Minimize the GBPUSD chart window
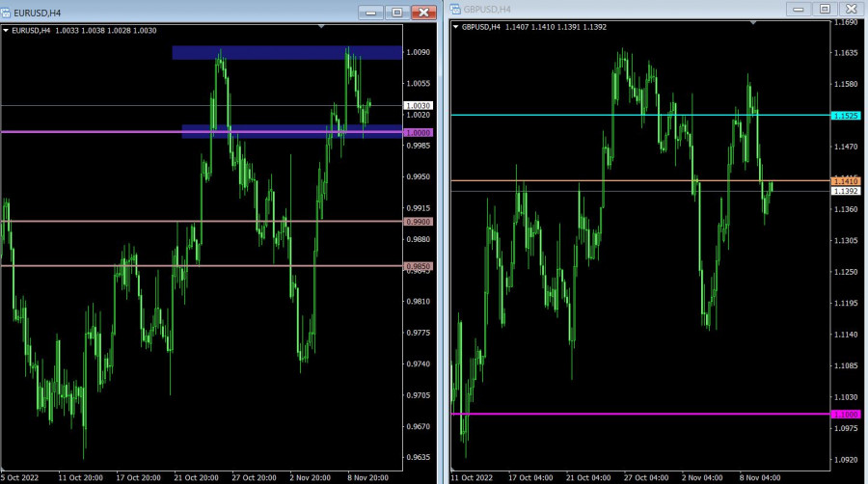 [799, 9]
